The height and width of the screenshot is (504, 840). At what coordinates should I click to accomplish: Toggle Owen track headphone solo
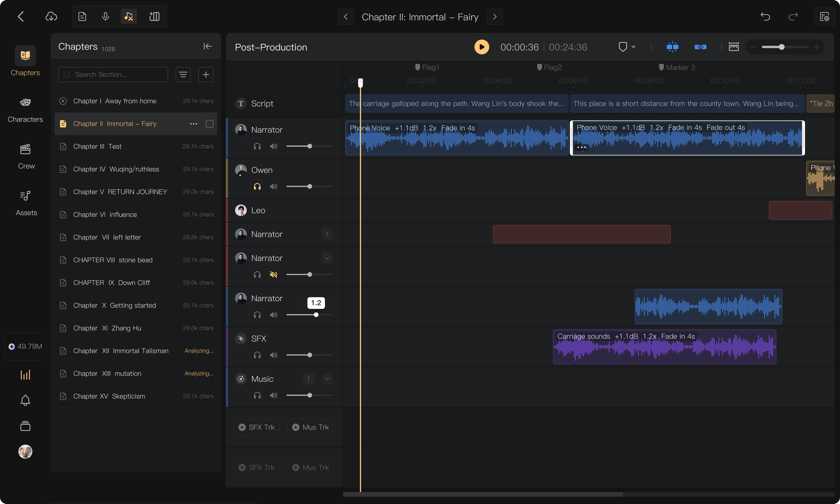[x=257, y=186]
